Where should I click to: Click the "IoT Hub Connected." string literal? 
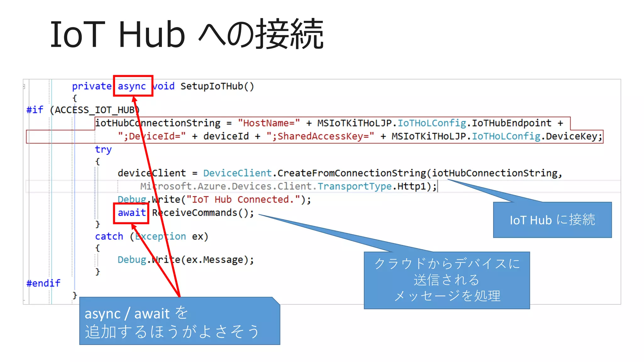pyautogui.click(x=243, y=200)
